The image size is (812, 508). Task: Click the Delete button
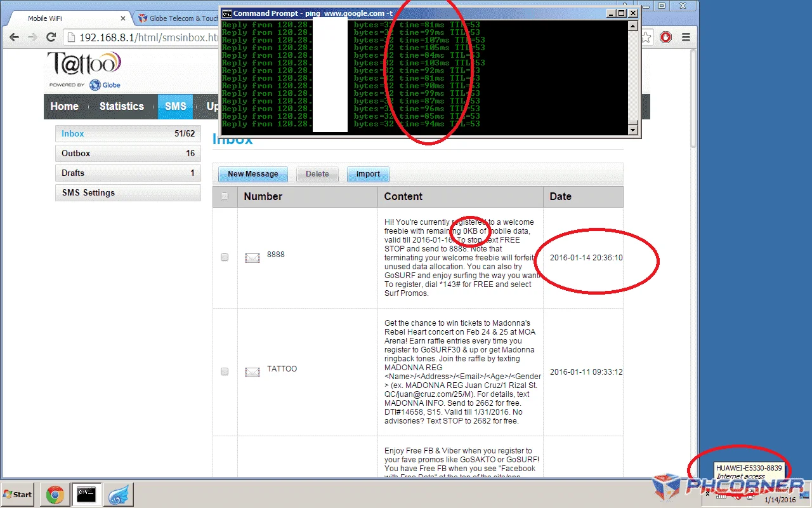pyautogui.click(x=317, y=174)
